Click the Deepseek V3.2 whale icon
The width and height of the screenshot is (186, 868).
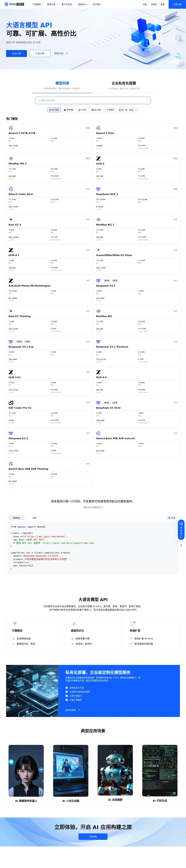[98, 280]
